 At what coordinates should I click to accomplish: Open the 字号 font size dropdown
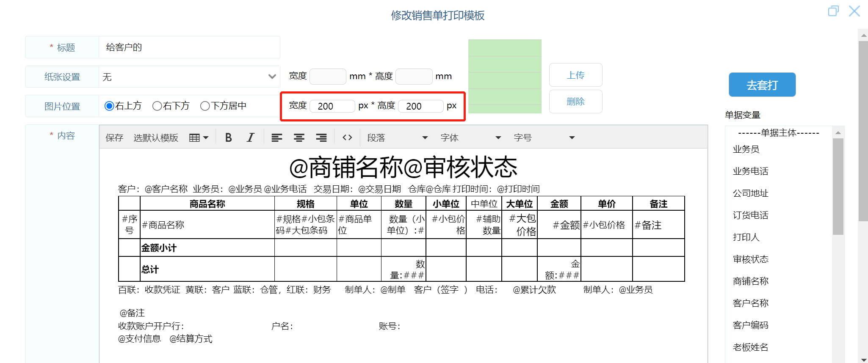tap(544, 137)
